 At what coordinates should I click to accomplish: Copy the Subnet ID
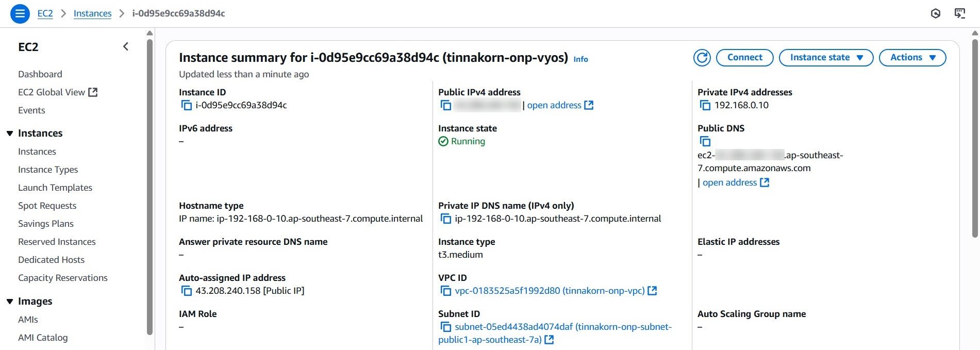(x=445, y=327)
